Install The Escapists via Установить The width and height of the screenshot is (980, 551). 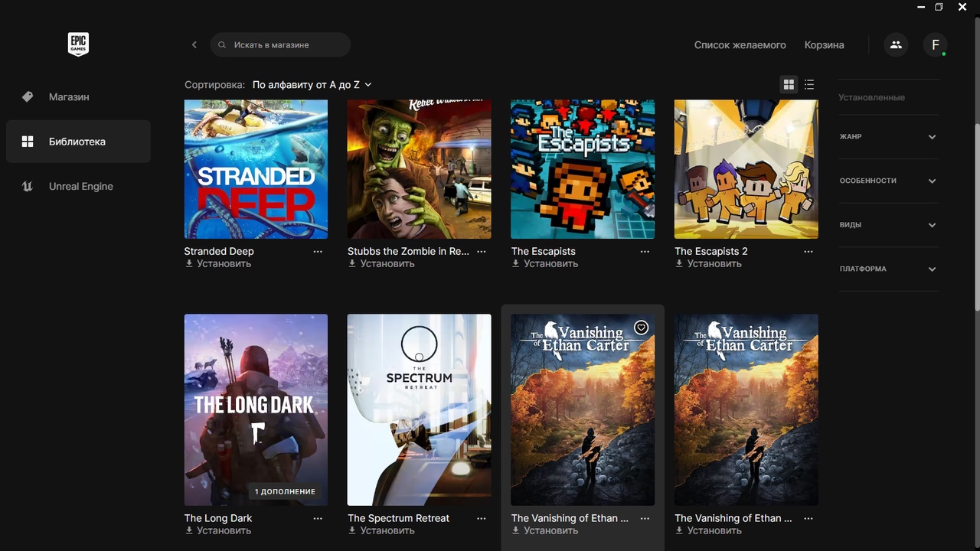(x=544, y=263)
